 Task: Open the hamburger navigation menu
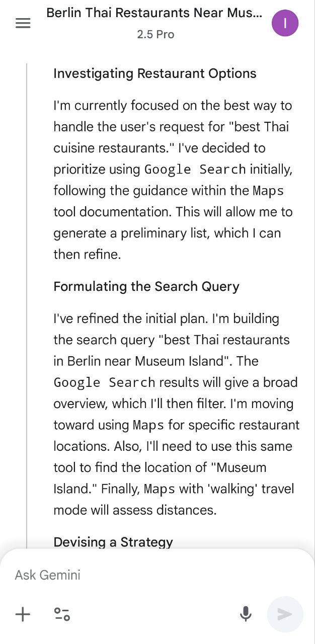coord(23,24)
